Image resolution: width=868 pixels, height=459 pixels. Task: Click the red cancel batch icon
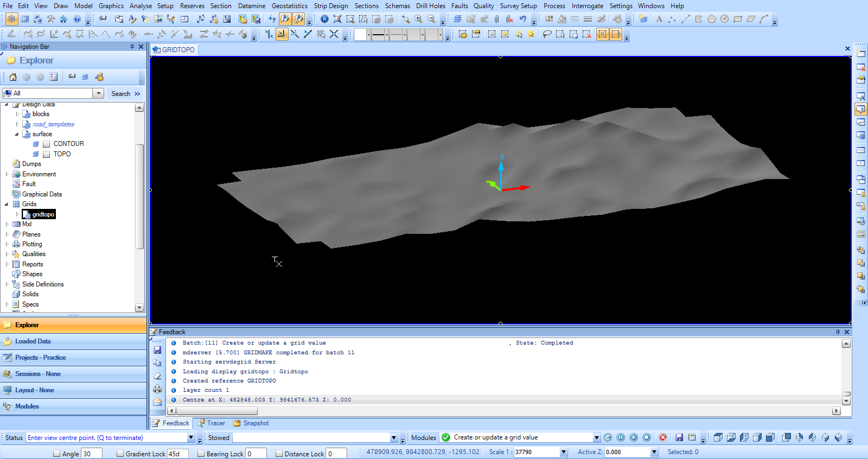(662, 437)
